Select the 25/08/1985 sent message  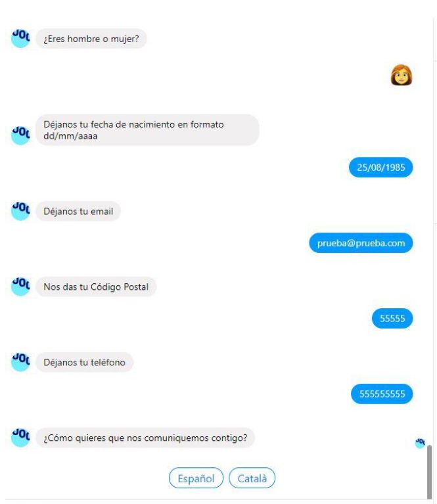pos(380,167)
